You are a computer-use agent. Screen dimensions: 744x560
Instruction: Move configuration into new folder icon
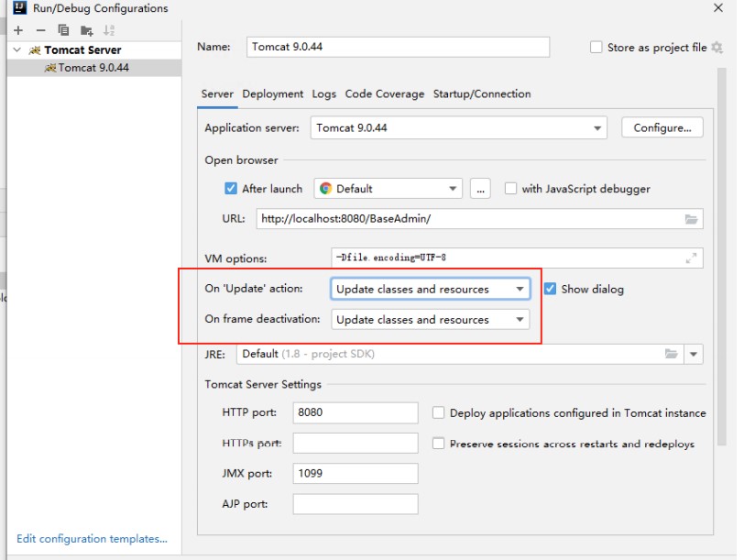pyautogui.click(x=86, y=31)
